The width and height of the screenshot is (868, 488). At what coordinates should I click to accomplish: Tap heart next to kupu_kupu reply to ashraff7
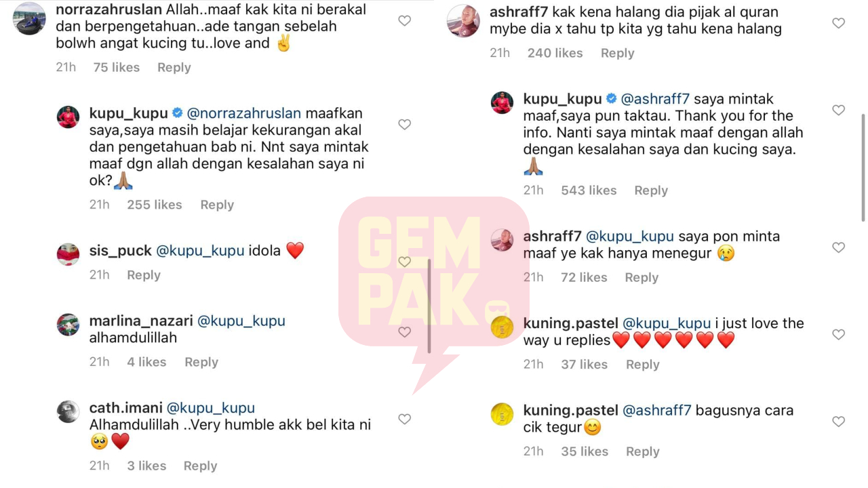click(x=839, y=110)
